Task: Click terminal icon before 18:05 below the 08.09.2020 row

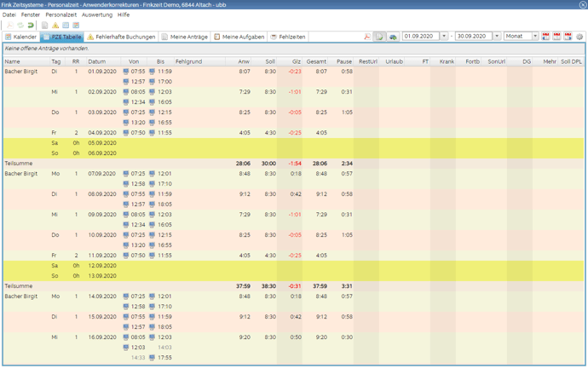Action: pyautogui.click(x=152, y=204)
